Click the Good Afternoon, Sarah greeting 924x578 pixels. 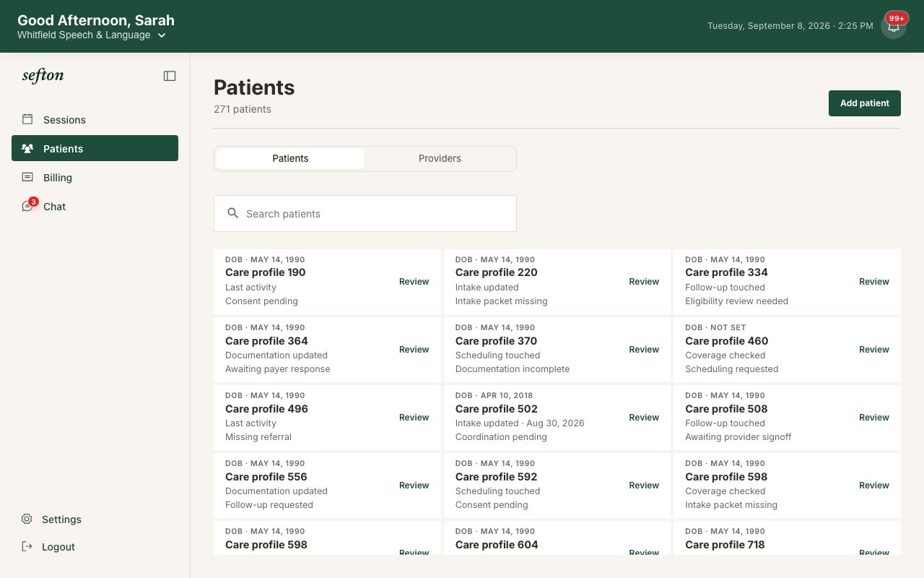click(x=96, y=20)
